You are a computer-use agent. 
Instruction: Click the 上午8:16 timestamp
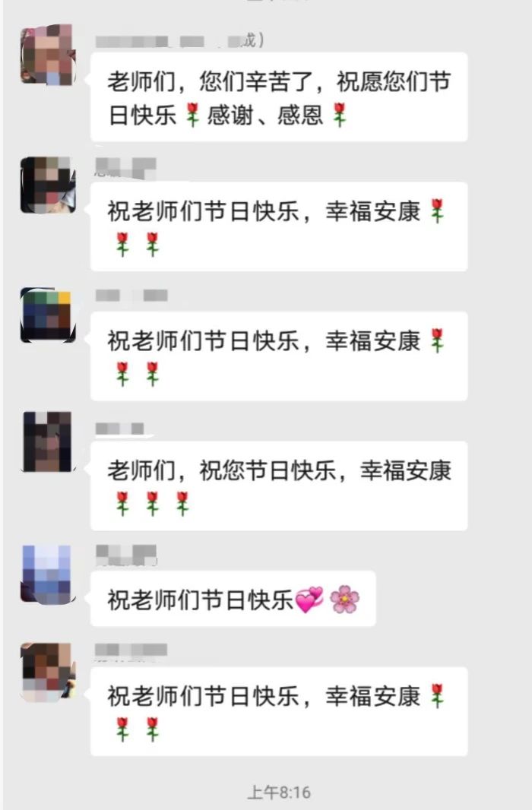click(279, 793)
